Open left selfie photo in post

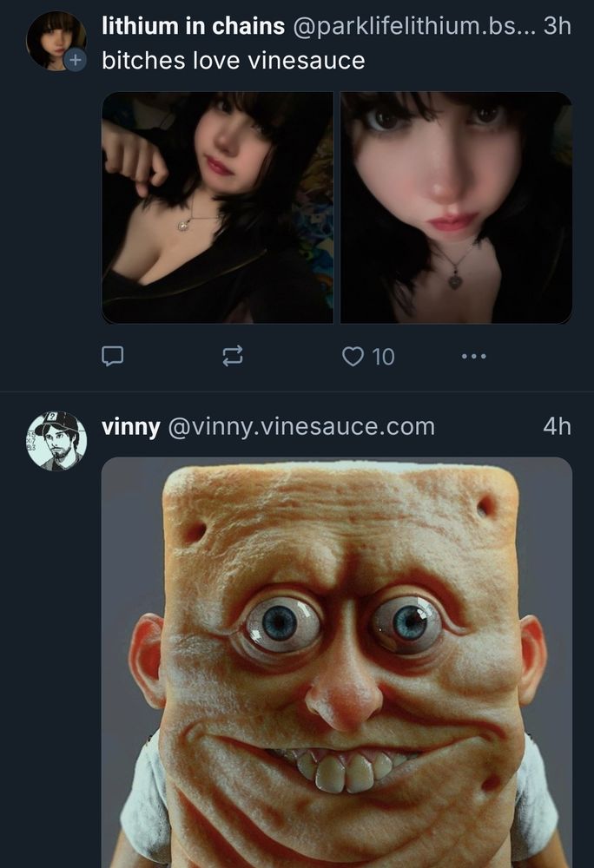(x=218, y=207)
